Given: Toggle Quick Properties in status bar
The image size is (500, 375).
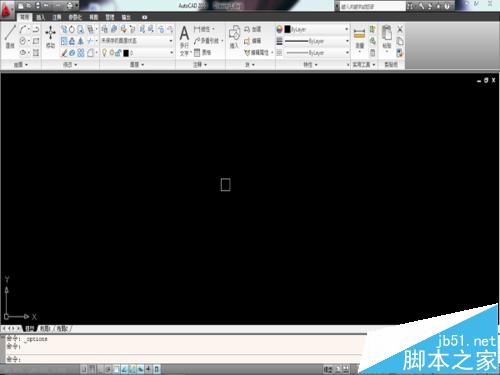Looking at the screenshot, I should (x=156, y=369).
